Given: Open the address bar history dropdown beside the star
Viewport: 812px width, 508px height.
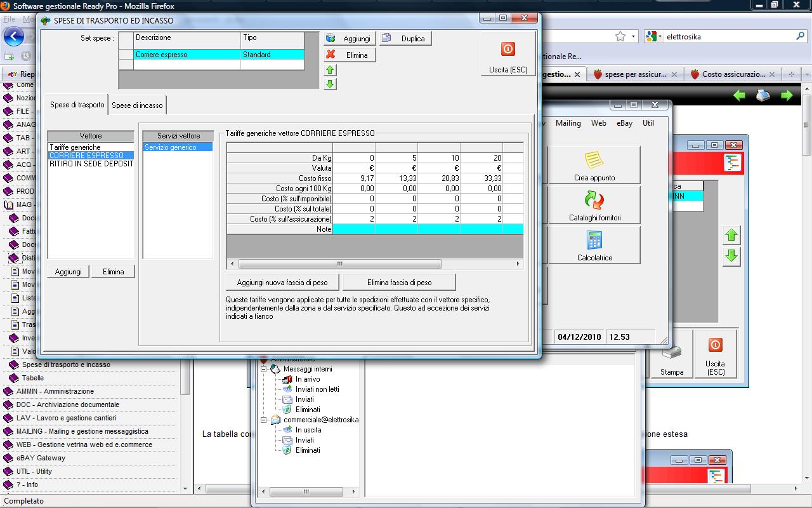Looking at the screenshot, I should coord(633,37).
